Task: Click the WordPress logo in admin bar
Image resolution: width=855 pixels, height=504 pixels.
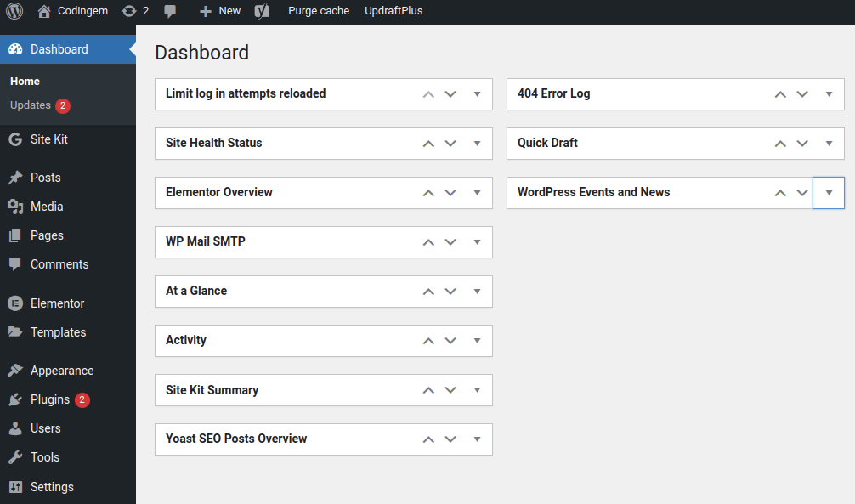Action: click(14, 11)
